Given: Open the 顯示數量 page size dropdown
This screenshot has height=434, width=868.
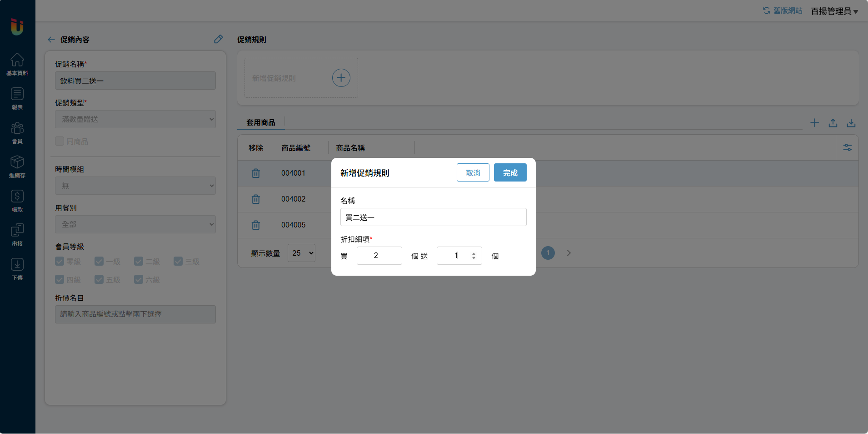Looking at the screenshot, I should 301,253.
